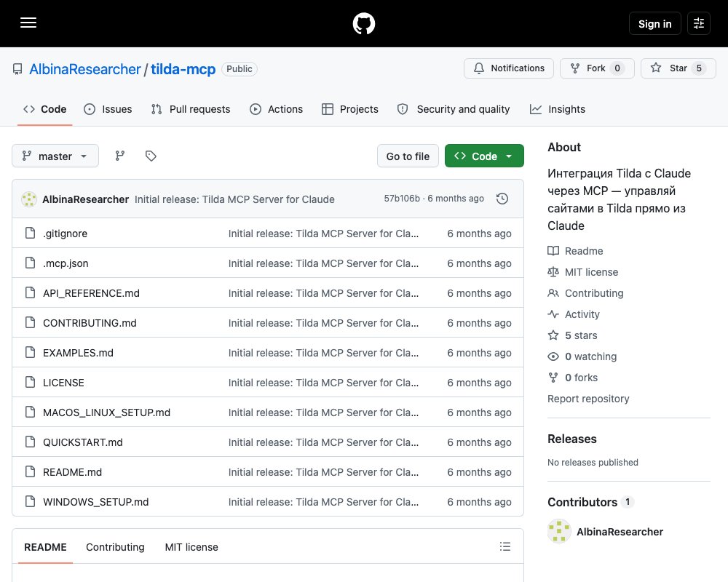Open the Security and quality tab
The image size is (728, 582).
[454, 109]
